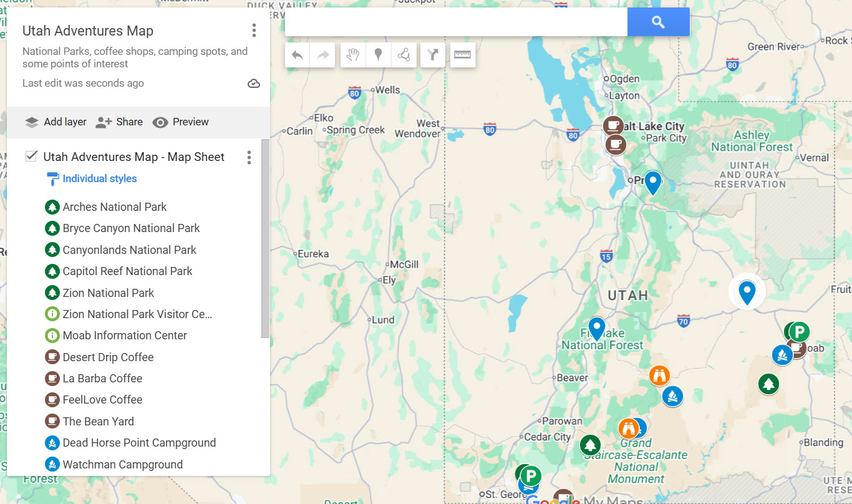Click into the map search field
Screen dimensions: 852x504
point(456,22)
